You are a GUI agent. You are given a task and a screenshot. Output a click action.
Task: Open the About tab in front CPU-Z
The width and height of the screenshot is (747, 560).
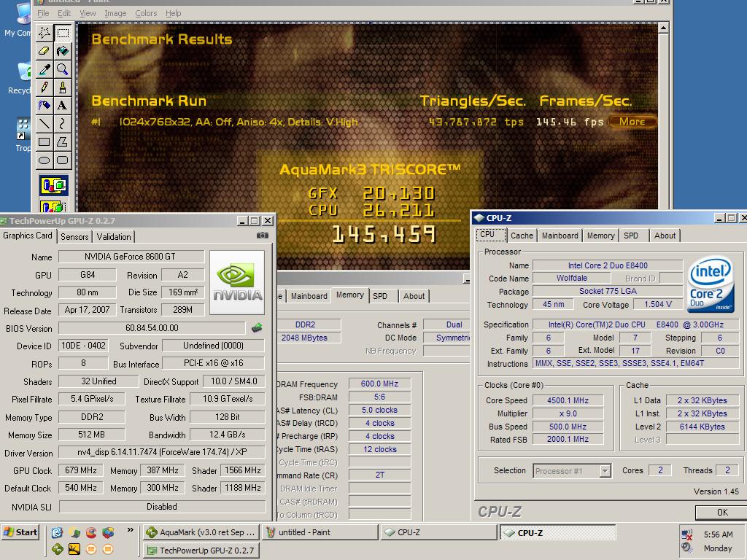tap(665, 236)
